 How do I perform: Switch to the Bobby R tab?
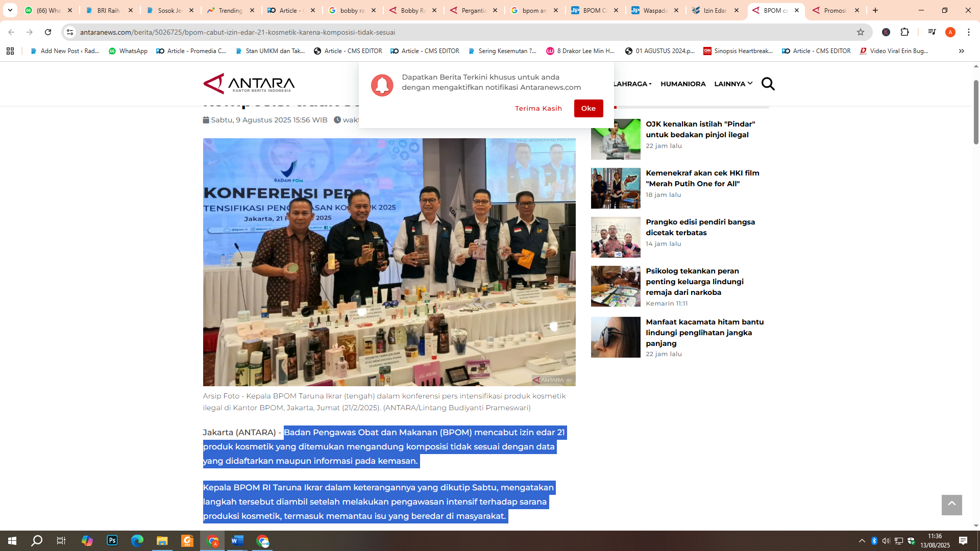point(413,10)
